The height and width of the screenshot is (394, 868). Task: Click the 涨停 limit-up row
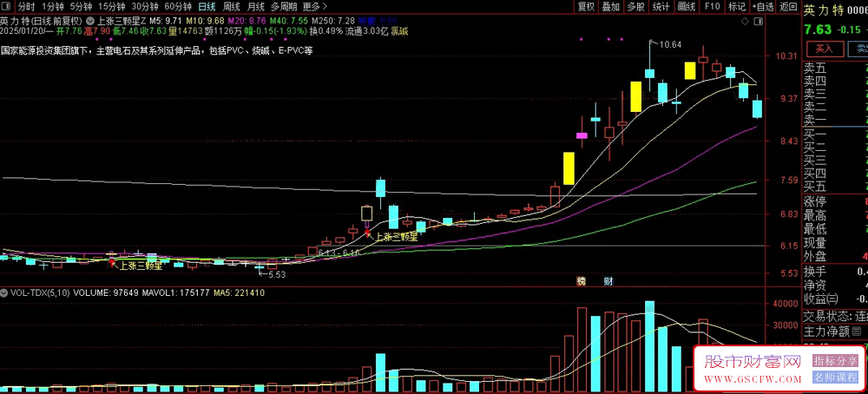click(835, 201)
